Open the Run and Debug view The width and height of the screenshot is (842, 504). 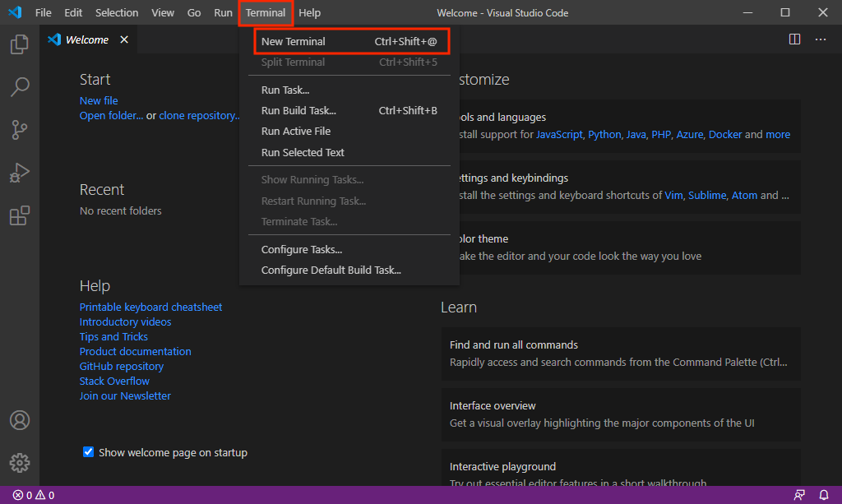click(20, 173)
